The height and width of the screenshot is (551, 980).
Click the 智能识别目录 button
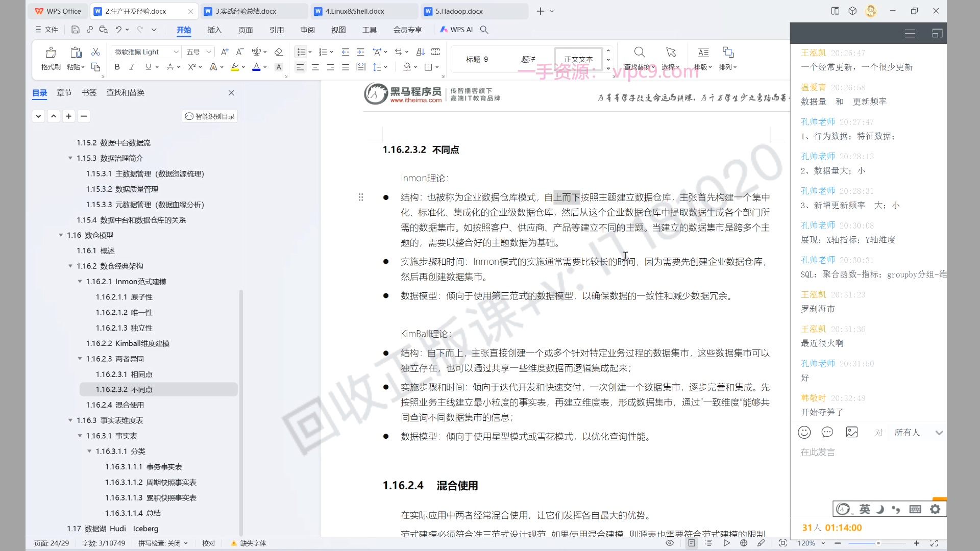point(210,116)
